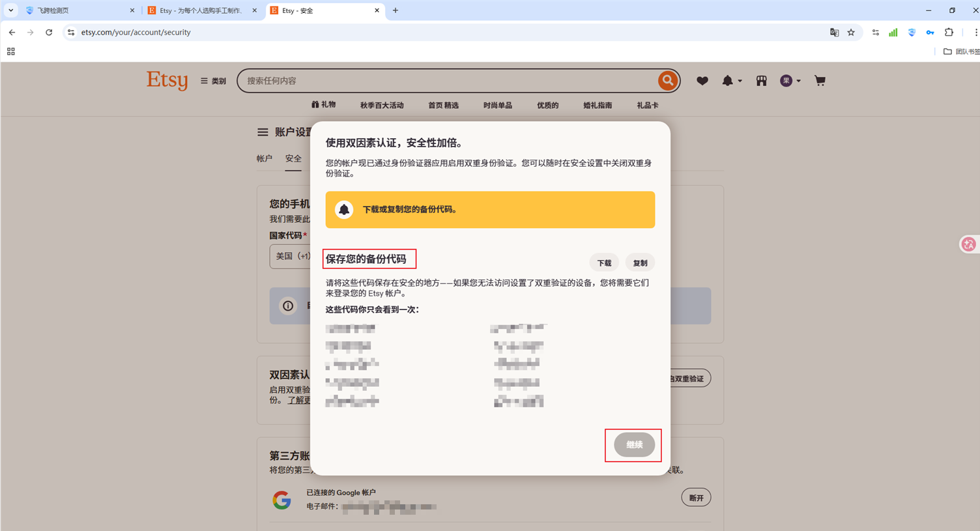The image size is (980, 531).
Task: Click the 这些代码你只会看到一次 text
Action: 372,309
